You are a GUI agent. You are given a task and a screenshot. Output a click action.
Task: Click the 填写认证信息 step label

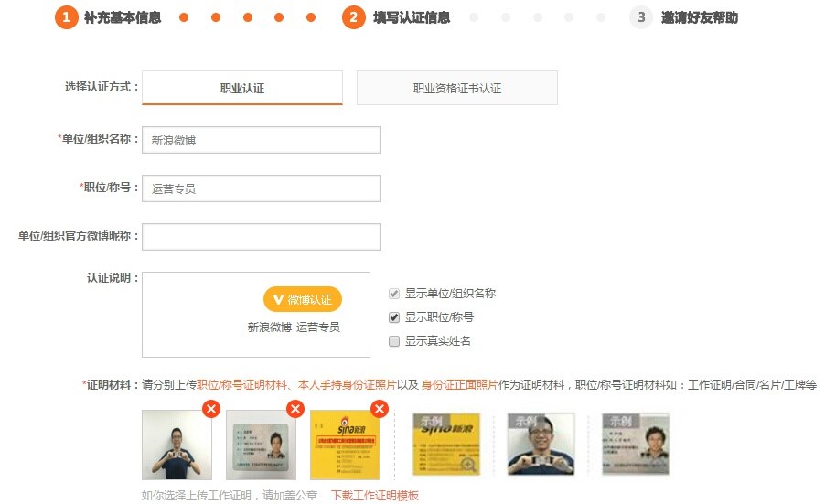point(412,17)
